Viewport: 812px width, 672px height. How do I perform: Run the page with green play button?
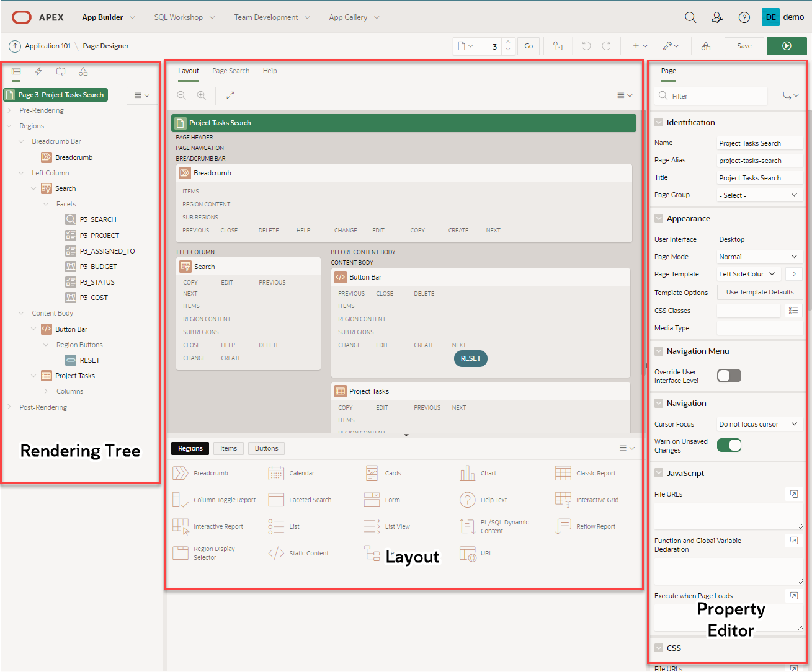tap(787, 46)
